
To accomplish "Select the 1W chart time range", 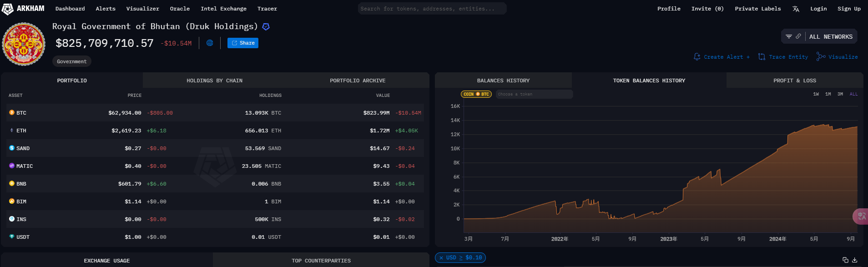I will (x=816, y=94).
